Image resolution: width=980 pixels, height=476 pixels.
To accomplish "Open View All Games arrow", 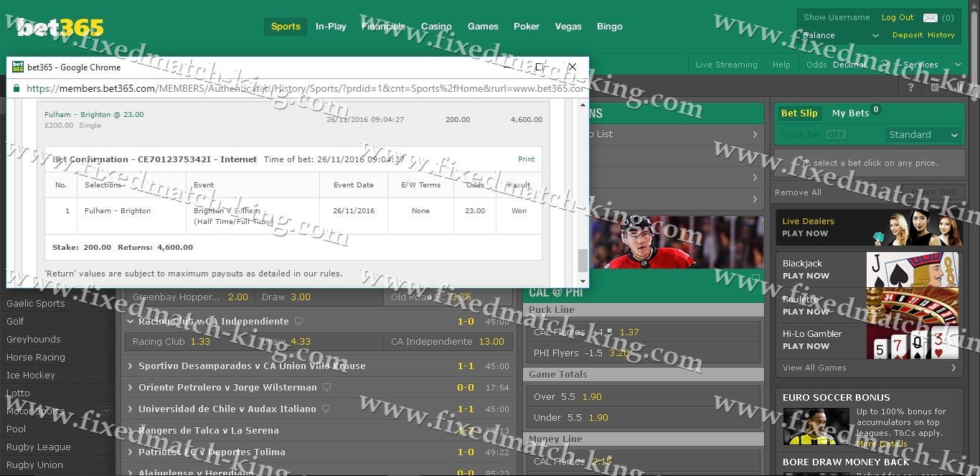I will tap(953, 368).
